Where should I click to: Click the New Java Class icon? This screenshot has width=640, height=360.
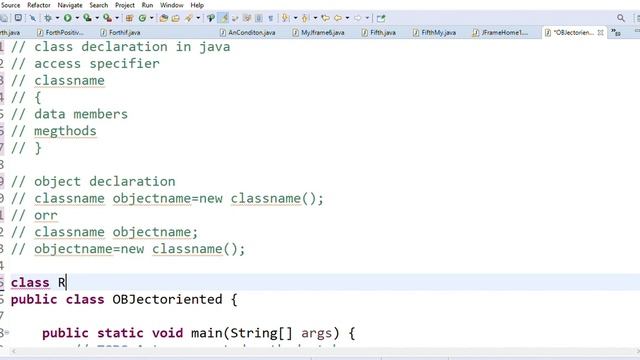[142, 18]
